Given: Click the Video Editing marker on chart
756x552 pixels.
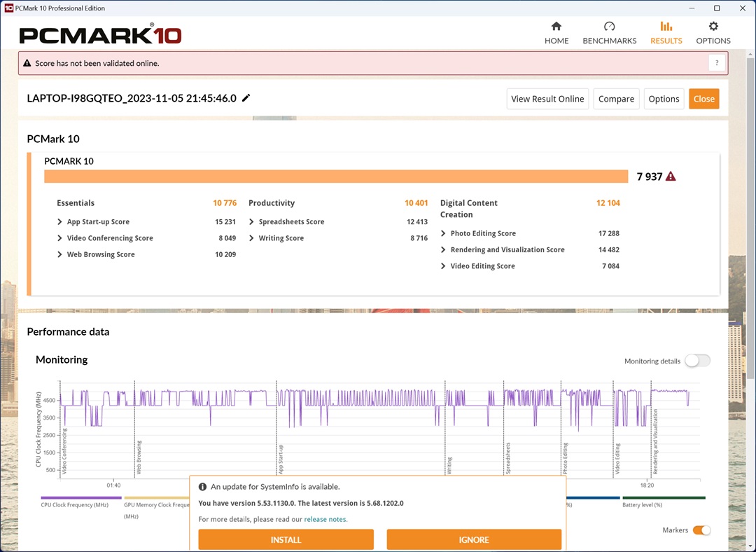Looking at the screenshot, I should (617, 459).
